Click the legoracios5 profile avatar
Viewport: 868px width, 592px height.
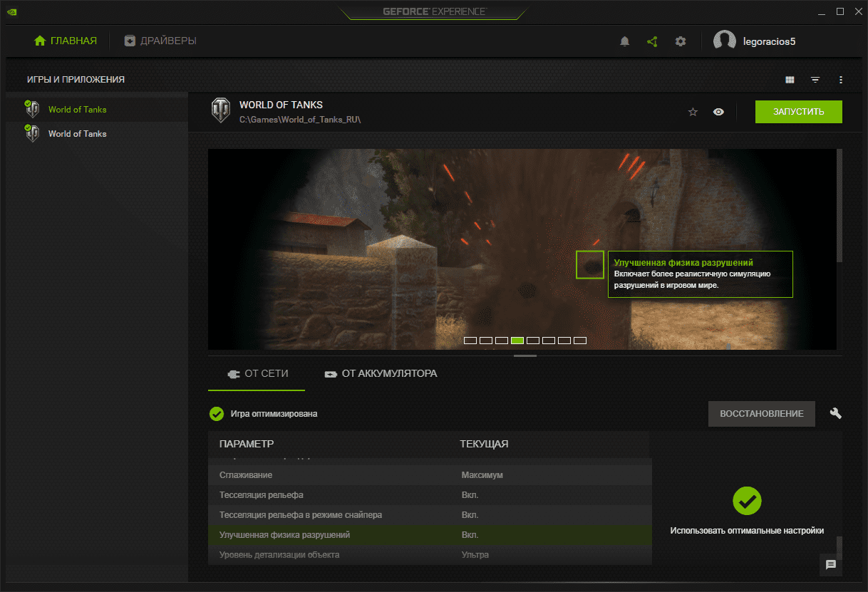click(x=725, y=41)
